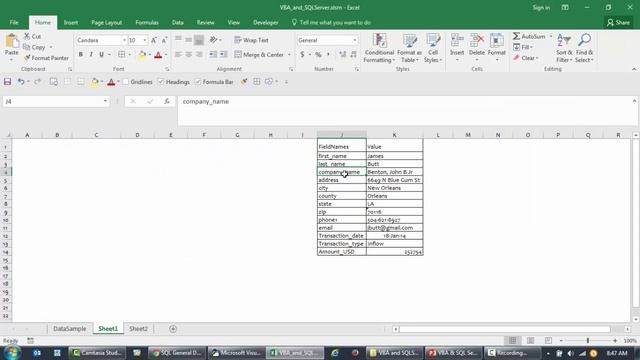Open the General number format dropdown

pyautogui.click(x=354, y=40)
